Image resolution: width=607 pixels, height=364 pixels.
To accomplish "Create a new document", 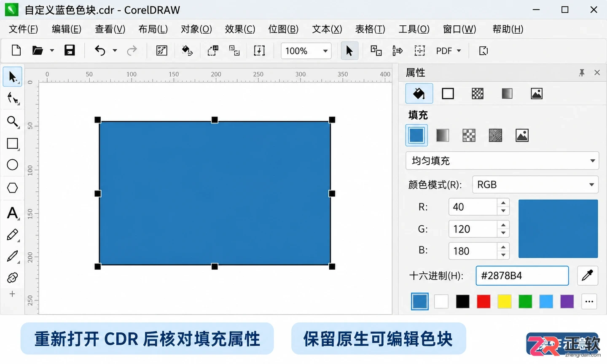I will coord(16,51).
